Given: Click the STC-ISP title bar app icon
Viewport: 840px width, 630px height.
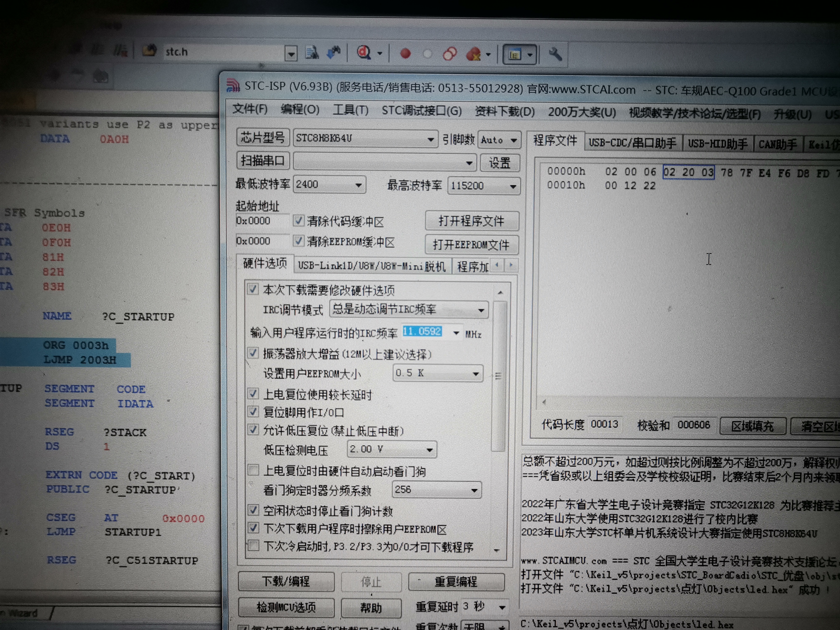Looking at the screenshot, I should pyautogui.click(x=233, y=85).
